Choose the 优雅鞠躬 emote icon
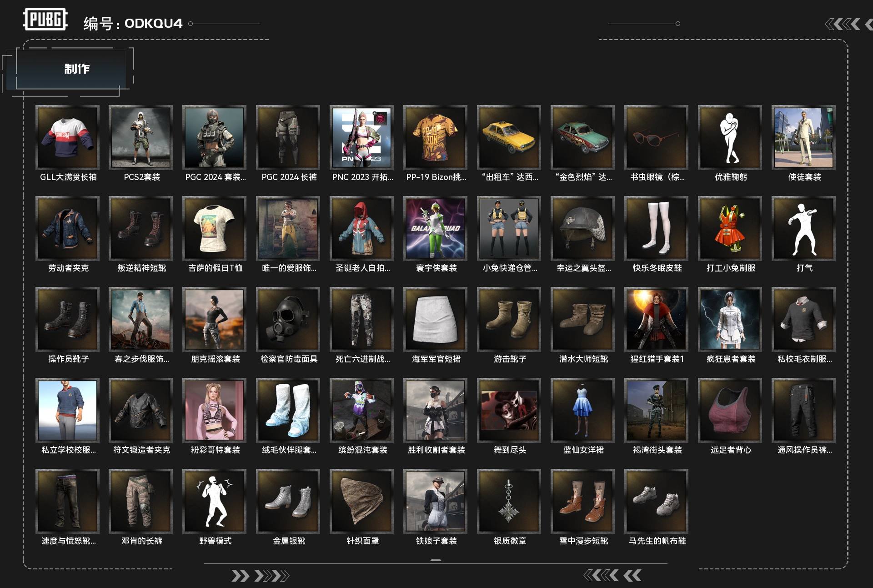The image size is (873, 588). [x=730, y=137]
